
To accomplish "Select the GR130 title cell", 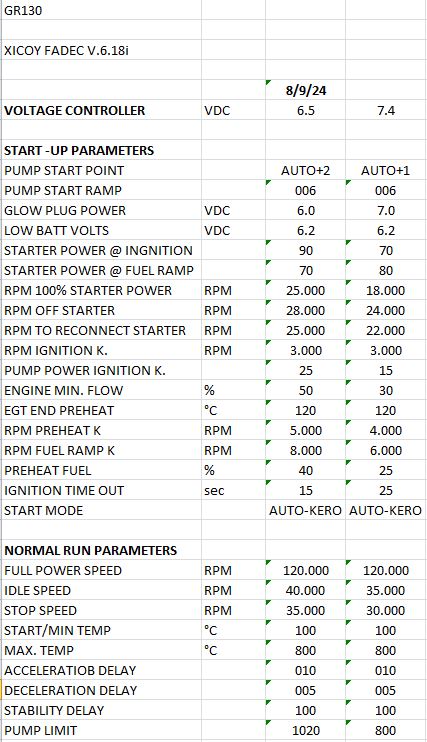I will click(x=101, y=10).
